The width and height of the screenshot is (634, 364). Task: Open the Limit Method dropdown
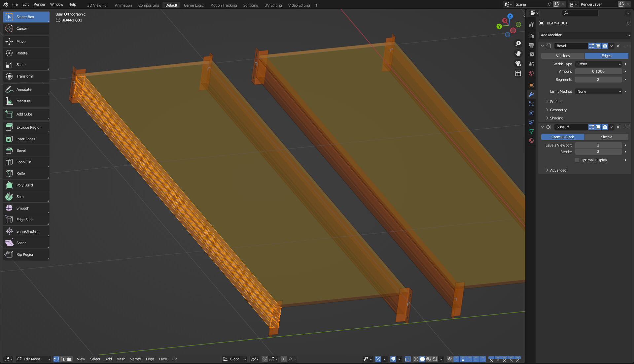[x=599, y=91]
